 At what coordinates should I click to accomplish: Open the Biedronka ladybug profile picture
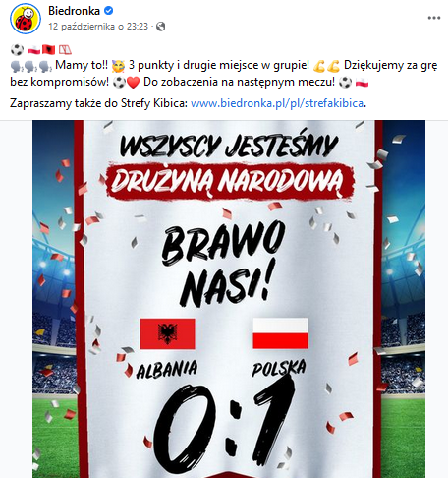(26, 19)
